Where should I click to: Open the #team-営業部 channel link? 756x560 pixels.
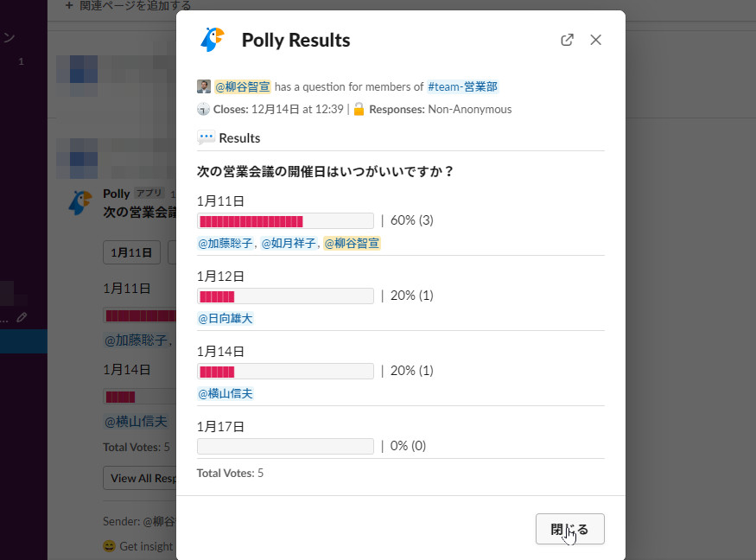[x=462, y=86]
